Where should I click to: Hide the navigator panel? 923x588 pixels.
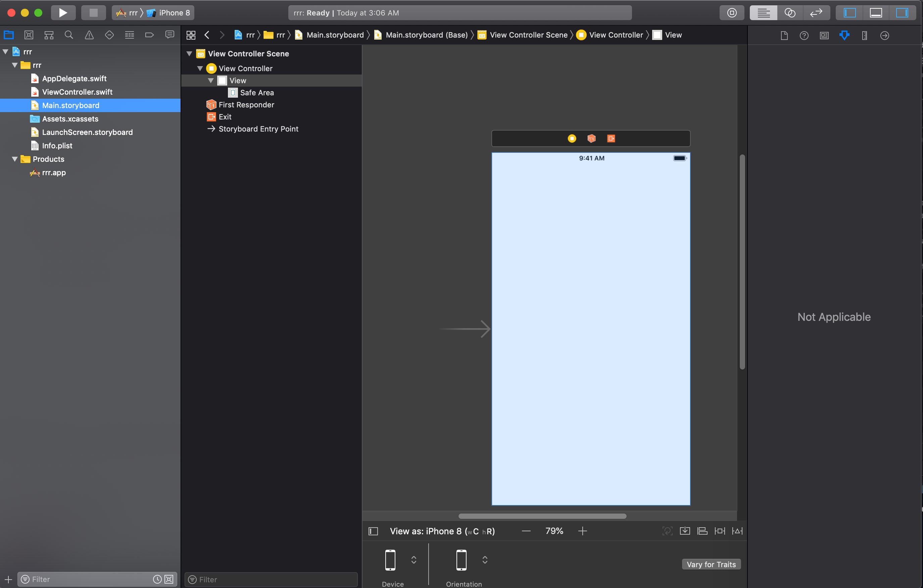(849, 12)
